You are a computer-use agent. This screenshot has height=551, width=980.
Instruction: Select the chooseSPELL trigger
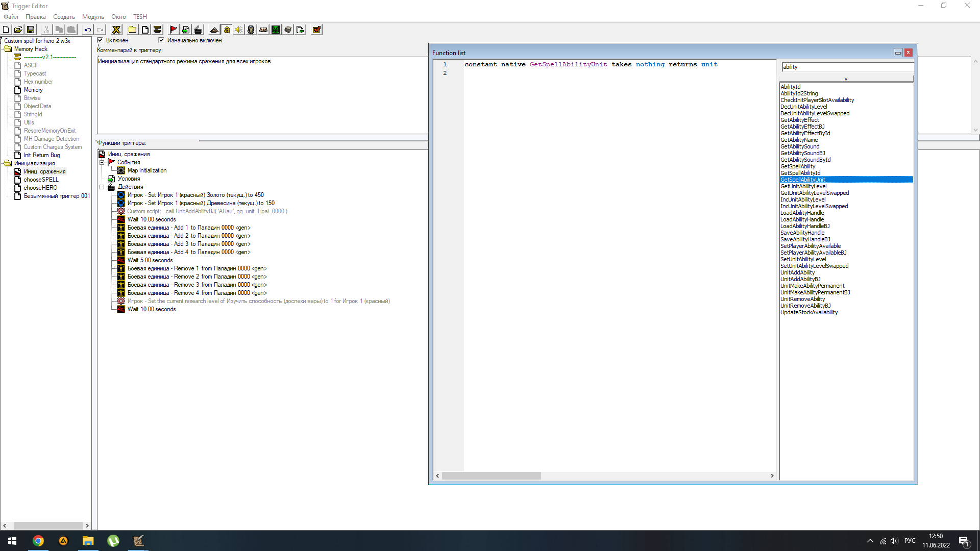41,180
